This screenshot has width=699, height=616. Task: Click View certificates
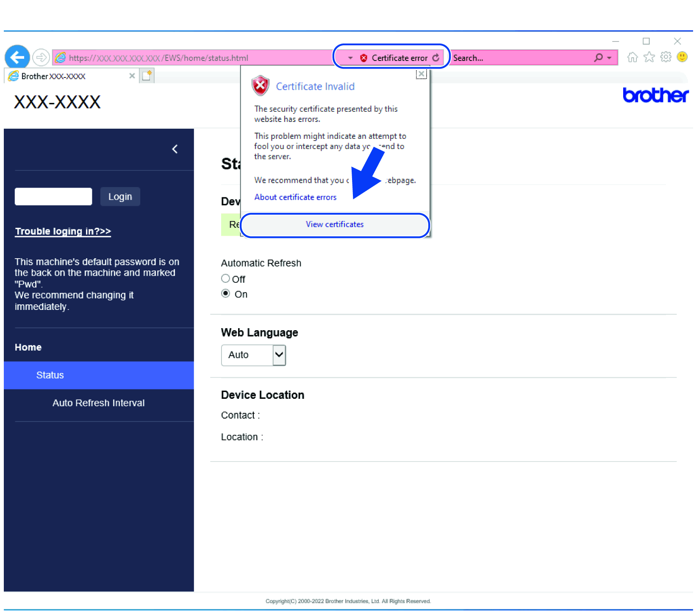[335, 225]
